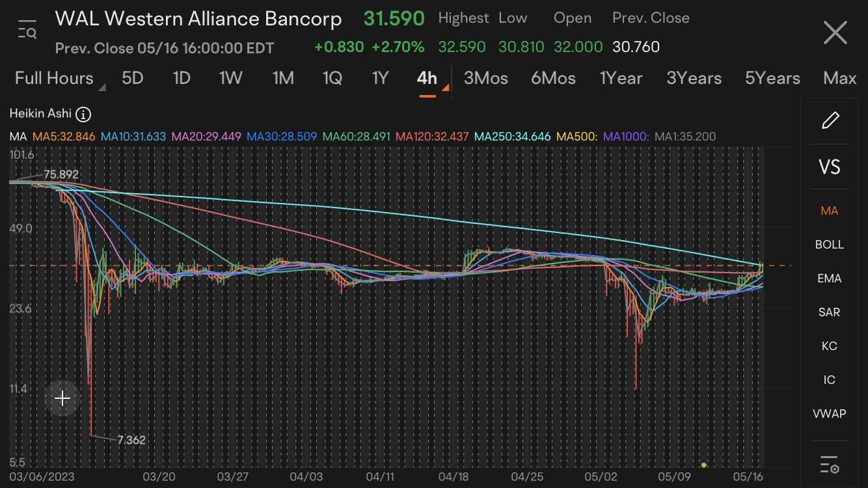The width and height of the screenshot is (868, 488).
Task: Enable the EMA indicator
Action: point(830,278)
